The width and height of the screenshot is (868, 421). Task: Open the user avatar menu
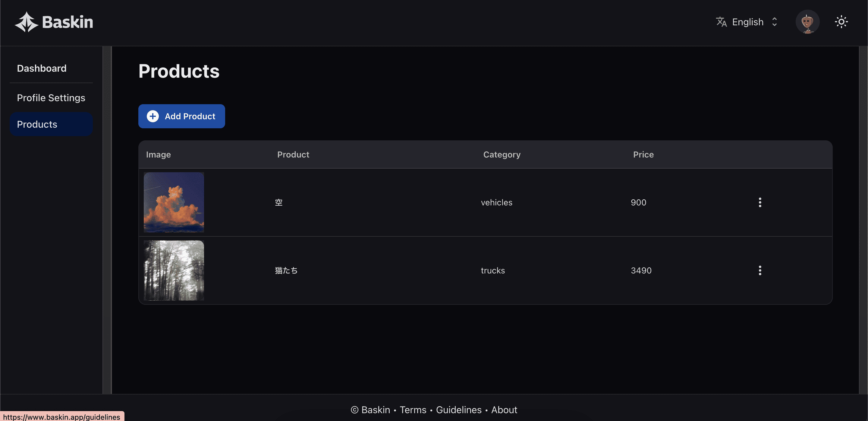pyautogui.click(x=807, y=22)
